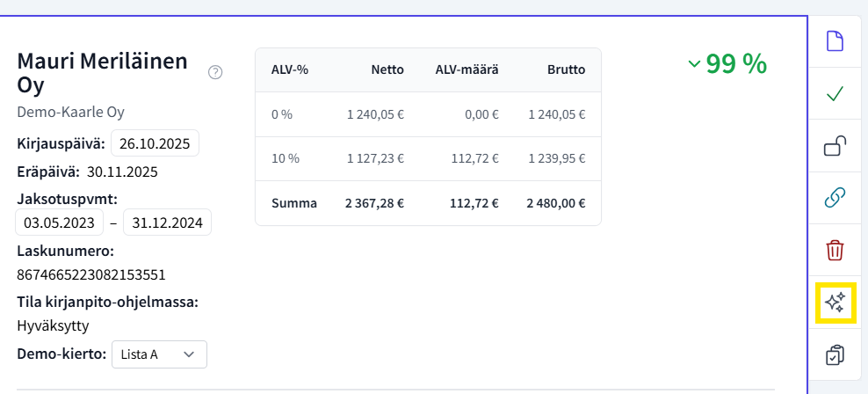
Task: Click the document page icon in sidebar
Action: tap(835, 41)
